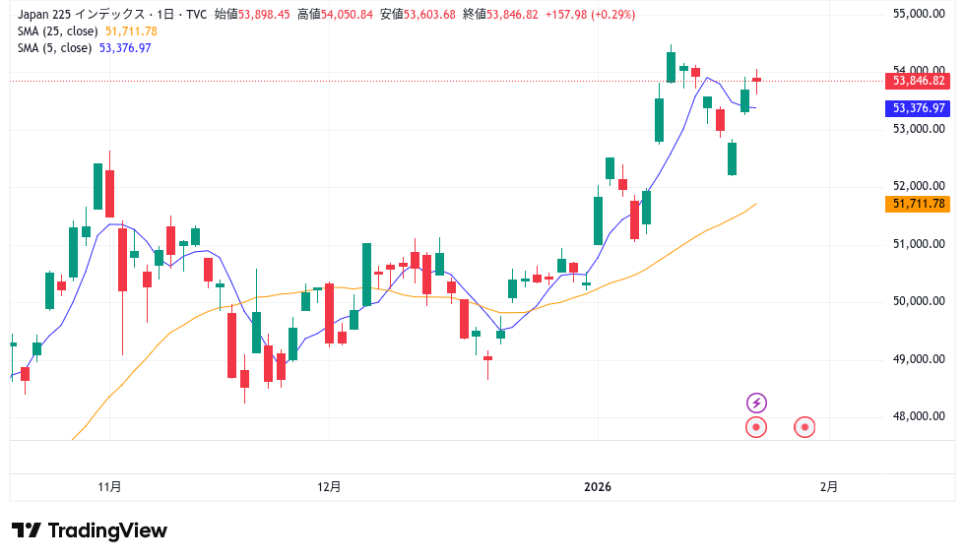Select the SMA (25, close) indicator legend
Viewport: 965px width, 560px height.
(x=57, y=31)
